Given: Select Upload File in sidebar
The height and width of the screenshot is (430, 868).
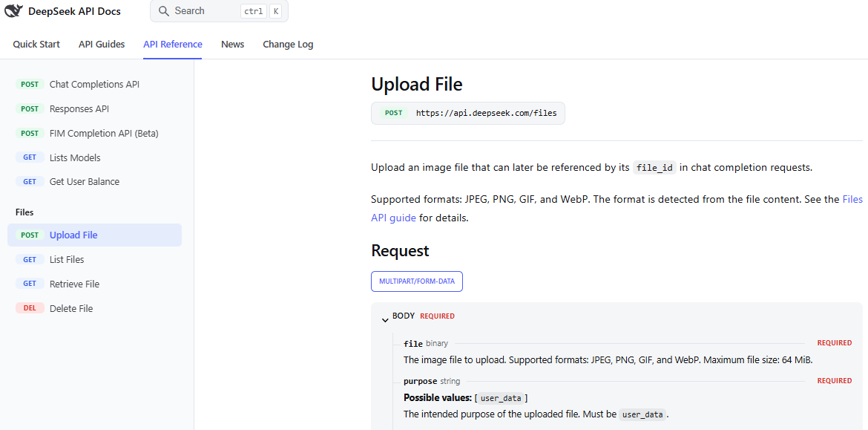Looking at the screenshot, I should coord(95,235).
